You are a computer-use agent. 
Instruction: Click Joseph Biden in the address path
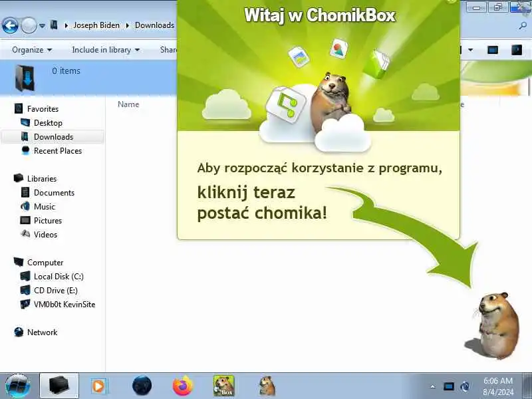pos(96,25)
